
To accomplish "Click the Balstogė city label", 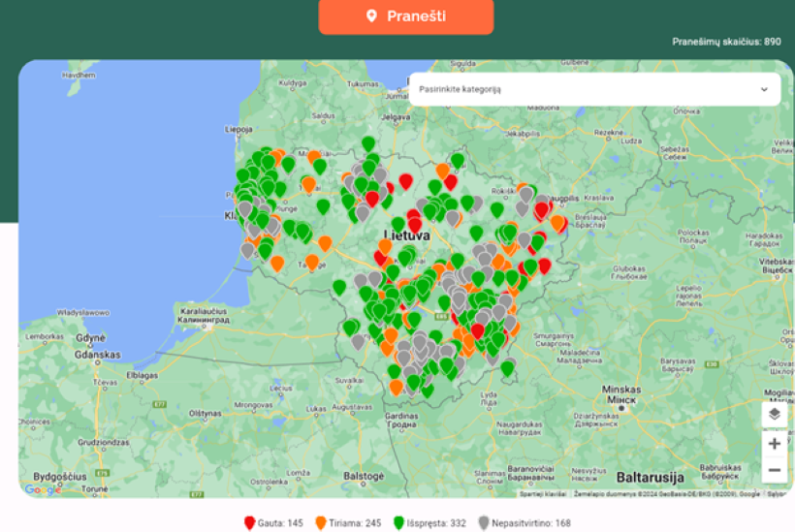I will point(364,476).
